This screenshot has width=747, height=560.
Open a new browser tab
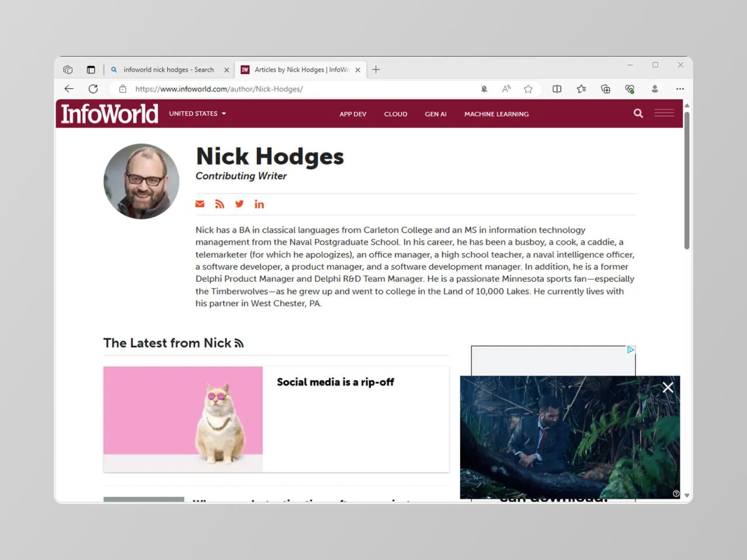[376, 69]
